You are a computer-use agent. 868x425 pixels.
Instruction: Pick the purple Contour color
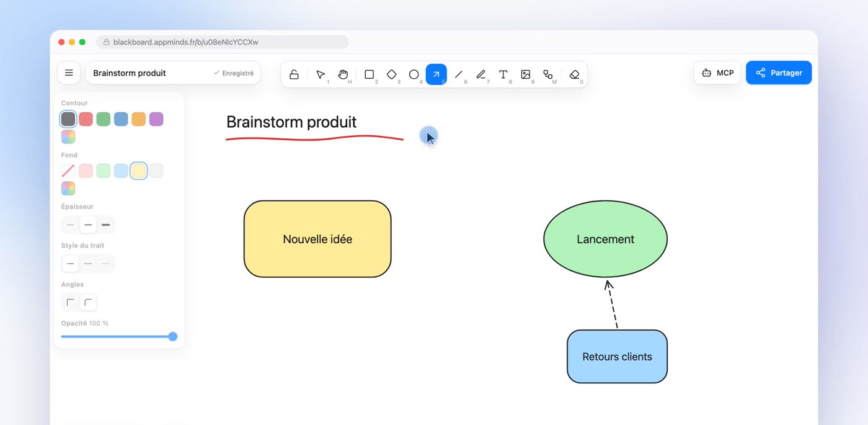[156, 119]
